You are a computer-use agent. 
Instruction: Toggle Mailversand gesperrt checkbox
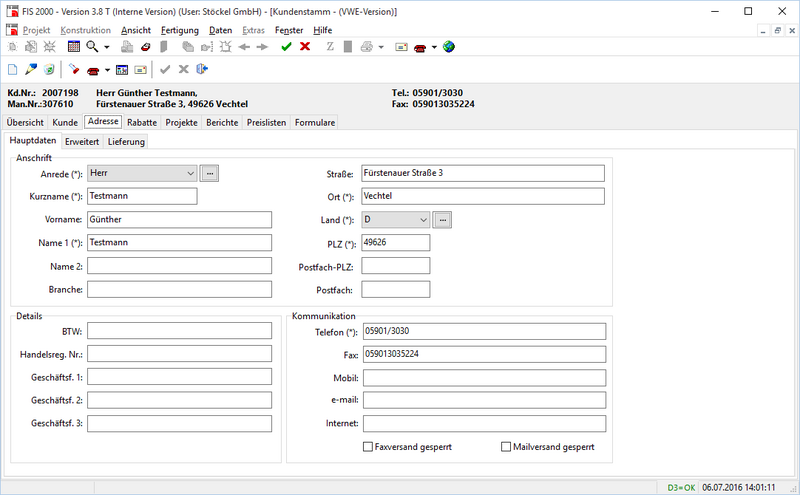click(506, 447)
